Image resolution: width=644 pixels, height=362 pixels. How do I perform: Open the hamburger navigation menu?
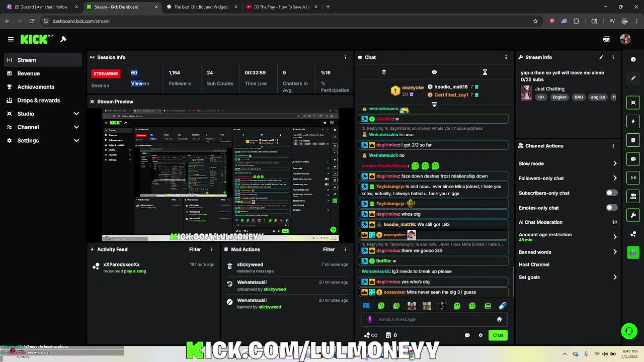click(x=11, y=39)
